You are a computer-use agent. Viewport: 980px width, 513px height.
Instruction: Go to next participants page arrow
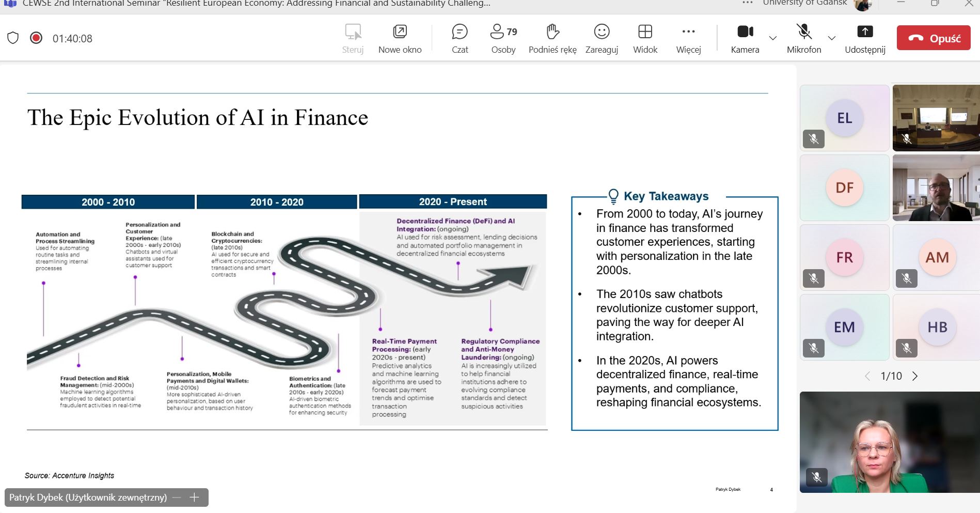[915, 376]
